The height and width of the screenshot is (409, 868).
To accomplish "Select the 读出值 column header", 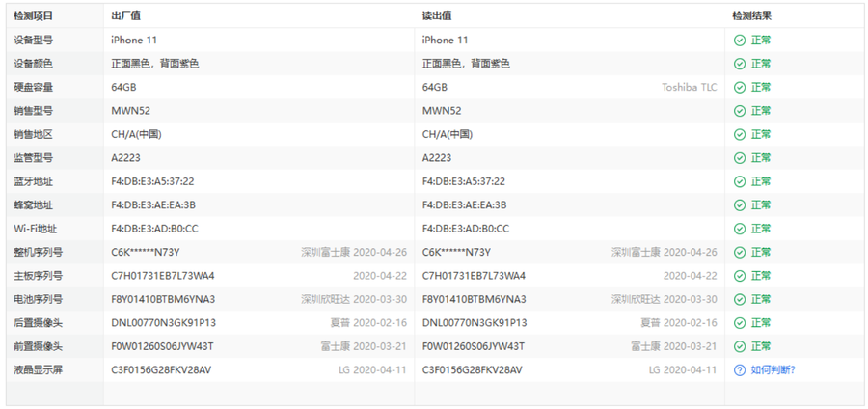I will (437, 16).
